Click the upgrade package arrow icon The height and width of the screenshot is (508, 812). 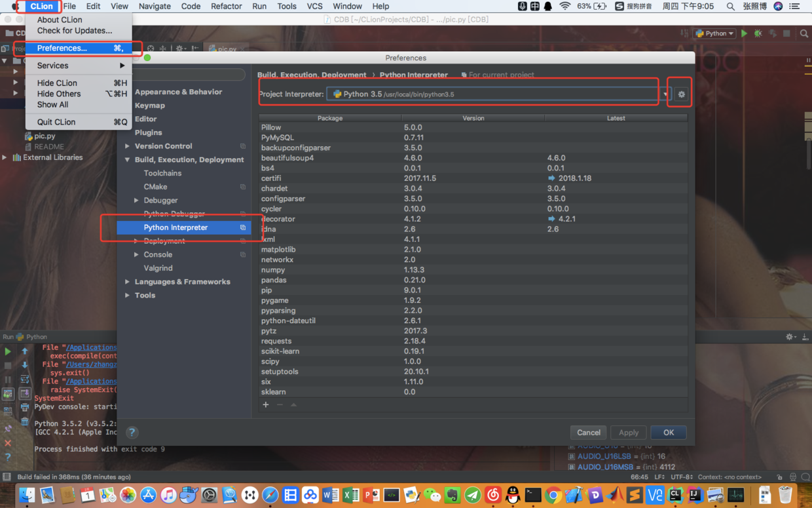click(x=293, y=405)
